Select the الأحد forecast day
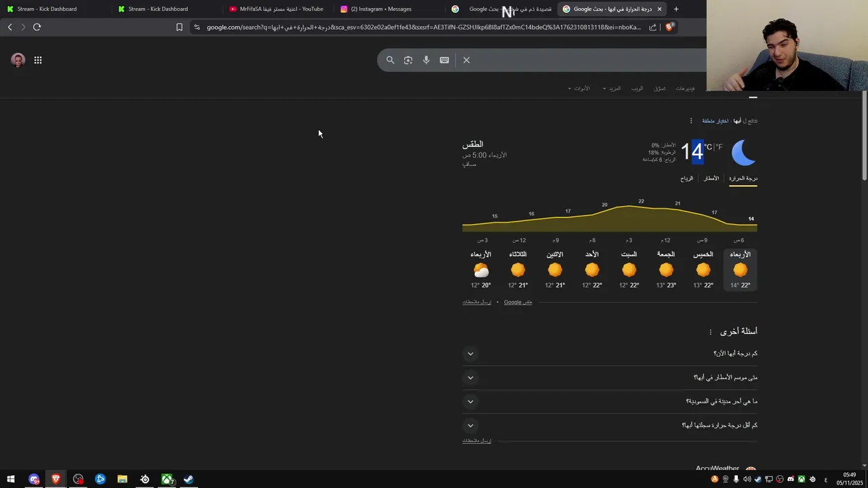Image resolution: width=868 pixels, height=488 pixels. 592,269
